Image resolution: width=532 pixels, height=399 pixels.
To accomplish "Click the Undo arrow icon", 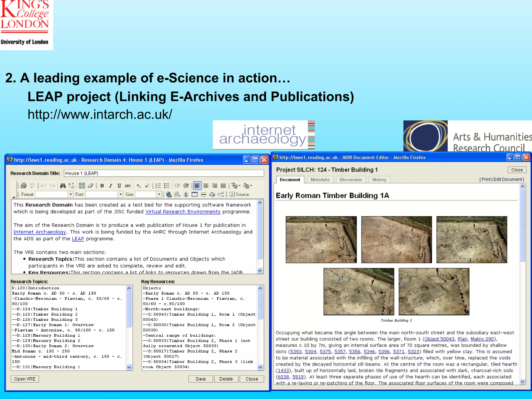I will (x=44, y=185).
